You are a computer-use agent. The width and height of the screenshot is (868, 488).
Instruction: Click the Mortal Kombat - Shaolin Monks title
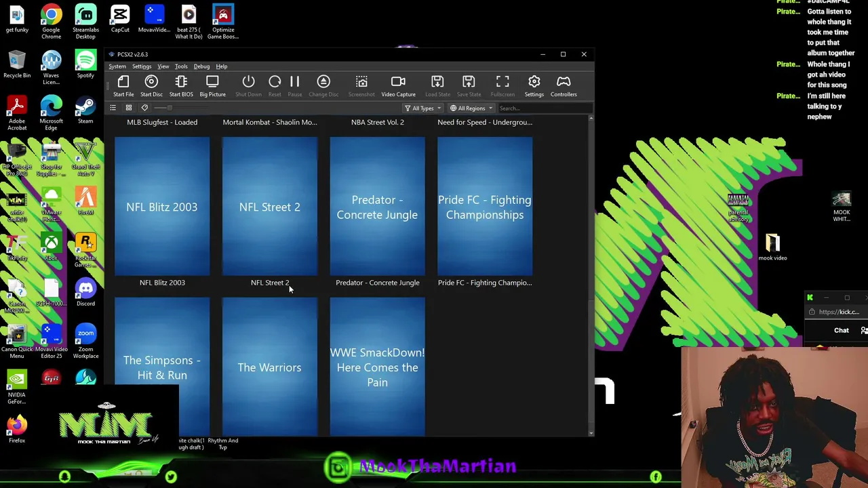click(x=270, y=122)
